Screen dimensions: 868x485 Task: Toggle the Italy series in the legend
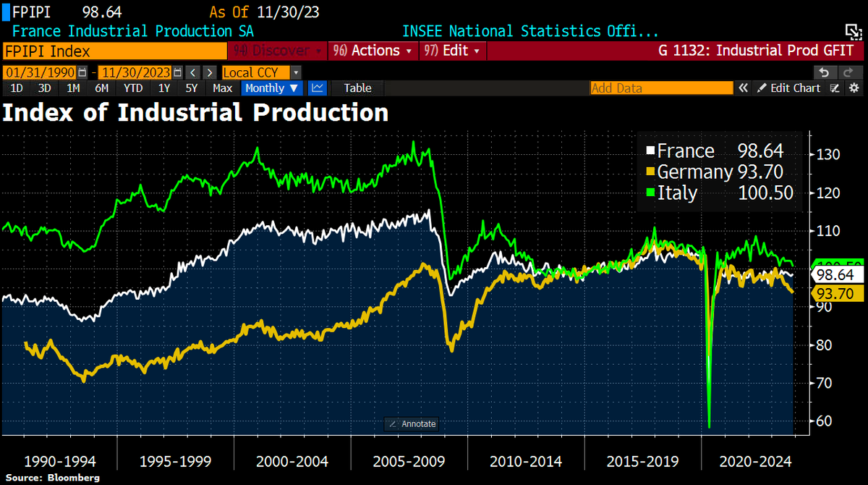pos(681,193)
